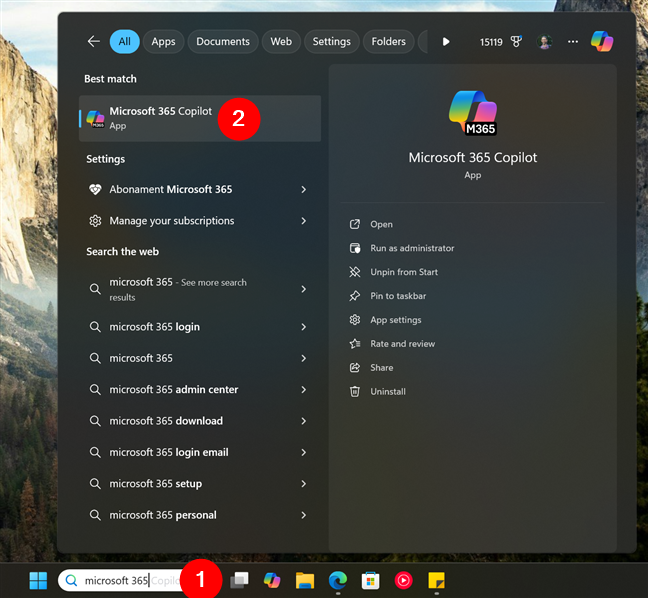Screen dimensions: 648x598
Task: Click the Uninstall trash can icon
Action: coord(355,391)
